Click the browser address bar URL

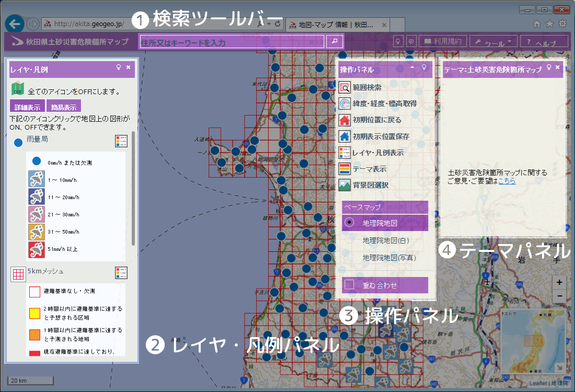click(x=89, y=24)
